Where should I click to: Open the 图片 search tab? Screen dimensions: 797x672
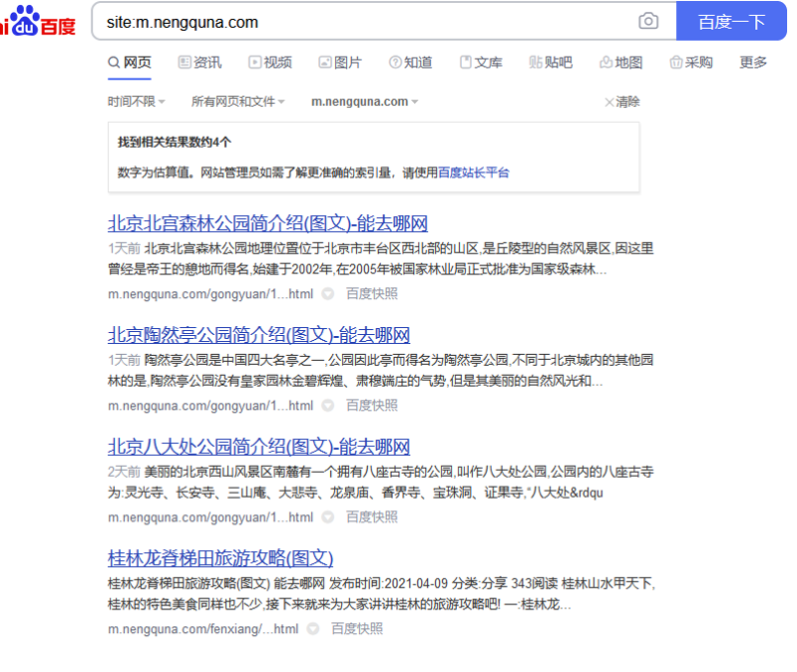coord(340,63)
